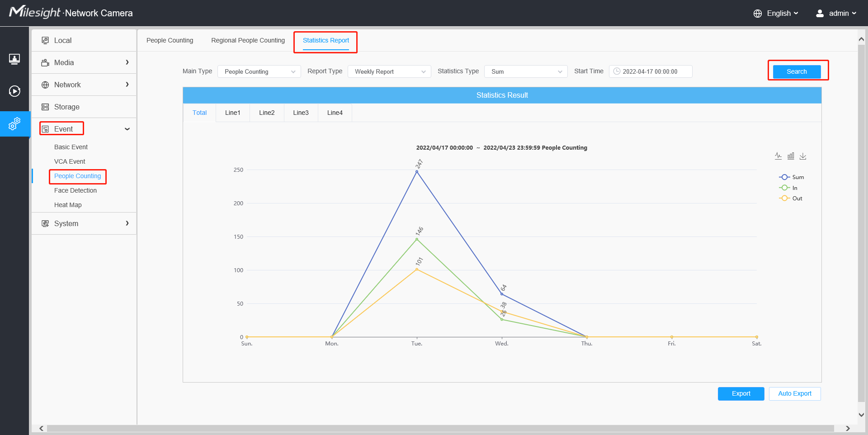Expand the Media menu chevron
The height and width of the screenshot is (435, 868).
click(127, 62)
